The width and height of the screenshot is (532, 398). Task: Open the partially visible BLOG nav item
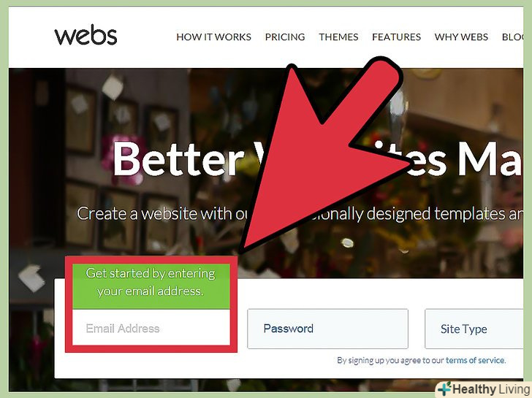[x=512, y=37]
